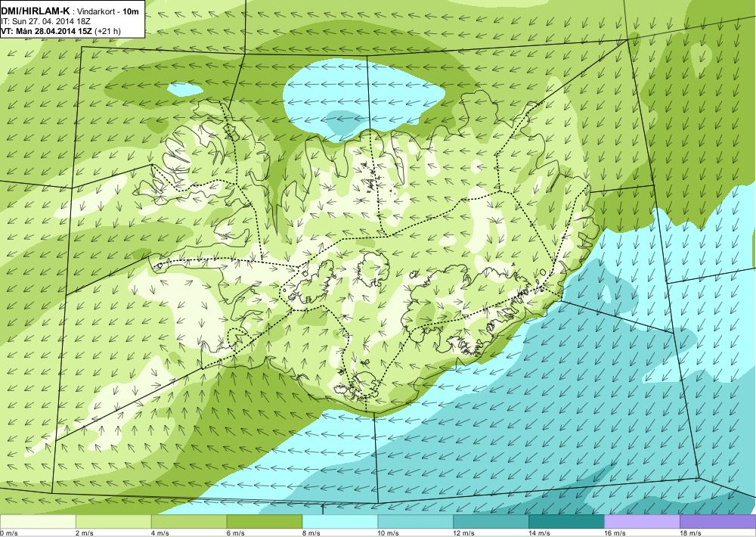756x537 pixels.
Task: Click the 12–14 m/s teal legend swatch
Action: 491,522
